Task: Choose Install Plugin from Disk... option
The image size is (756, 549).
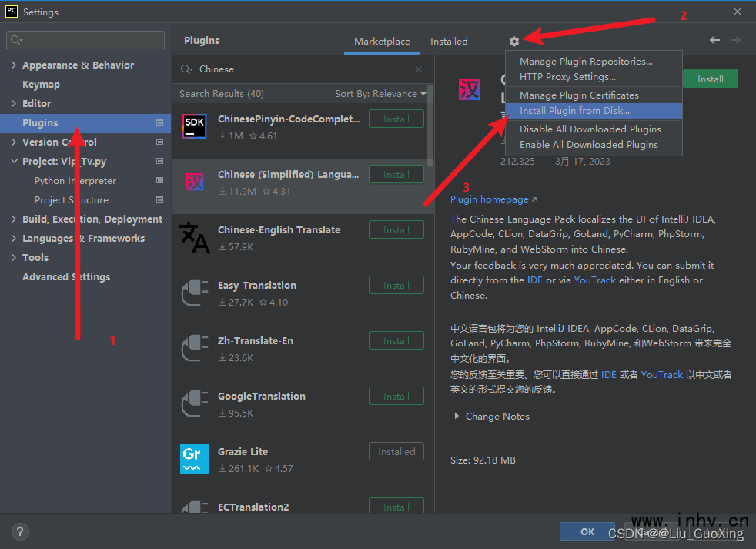Action: click(594, 111)
